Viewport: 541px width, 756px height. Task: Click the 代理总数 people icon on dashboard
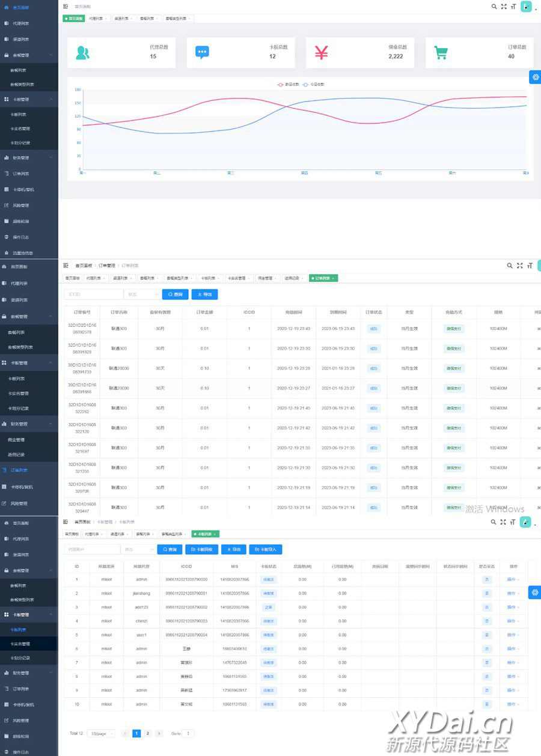tap(82, 53)
